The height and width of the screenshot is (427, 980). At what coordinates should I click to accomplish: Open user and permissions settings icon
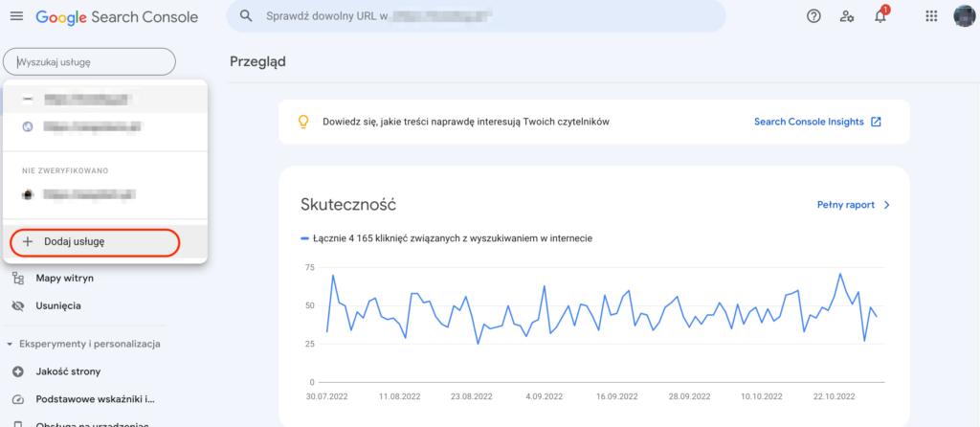click(847, 16)
